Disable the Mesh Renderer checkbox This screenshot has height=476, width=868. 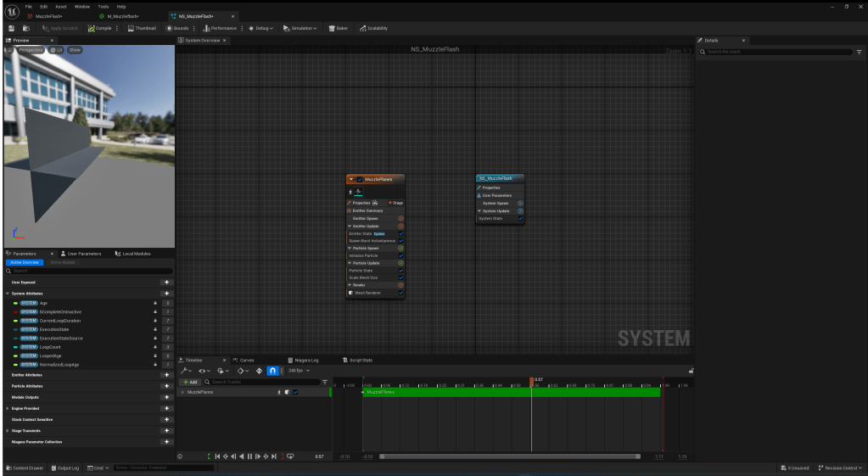(x=400, y=293)
